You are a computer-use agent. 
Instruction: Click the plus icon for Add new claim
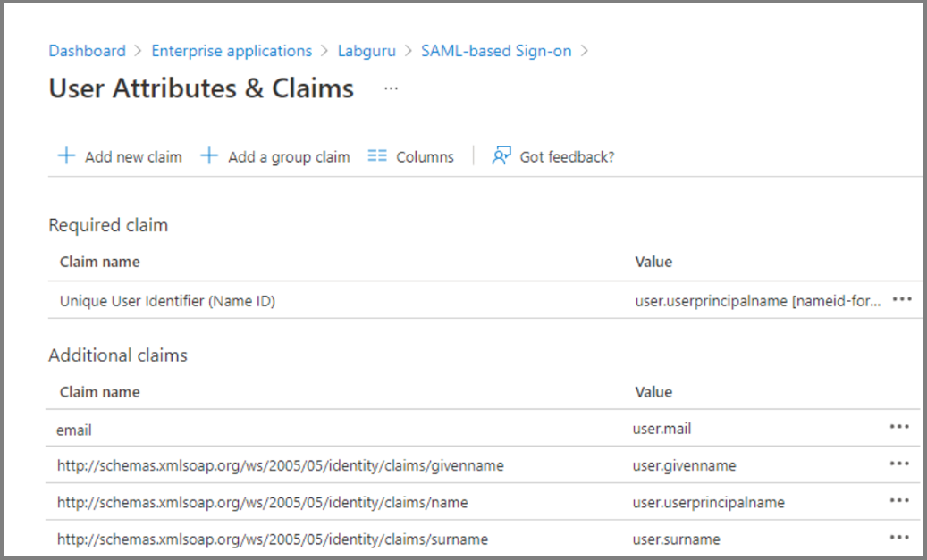click(66, 156)
